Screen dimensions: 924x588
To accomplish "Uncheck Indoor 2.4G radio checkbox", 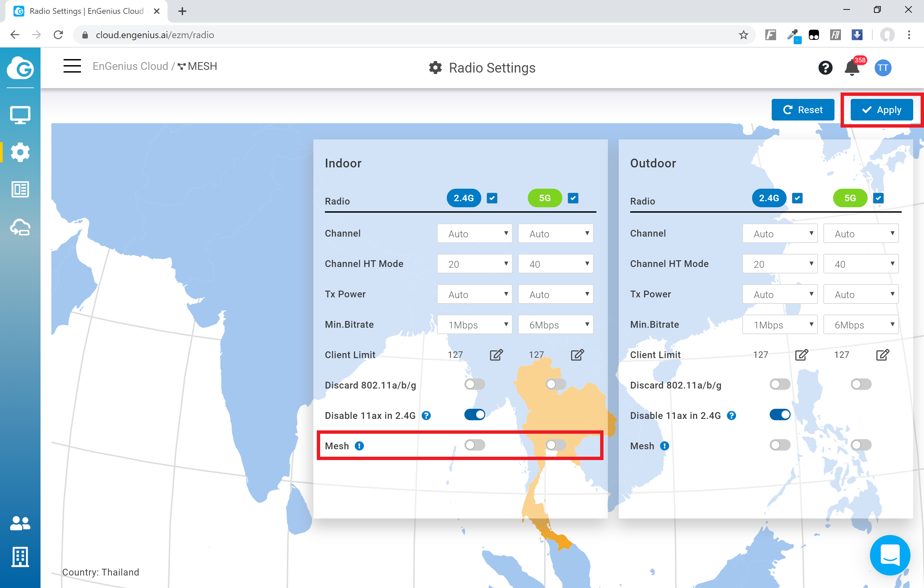I will pos(492,198).
